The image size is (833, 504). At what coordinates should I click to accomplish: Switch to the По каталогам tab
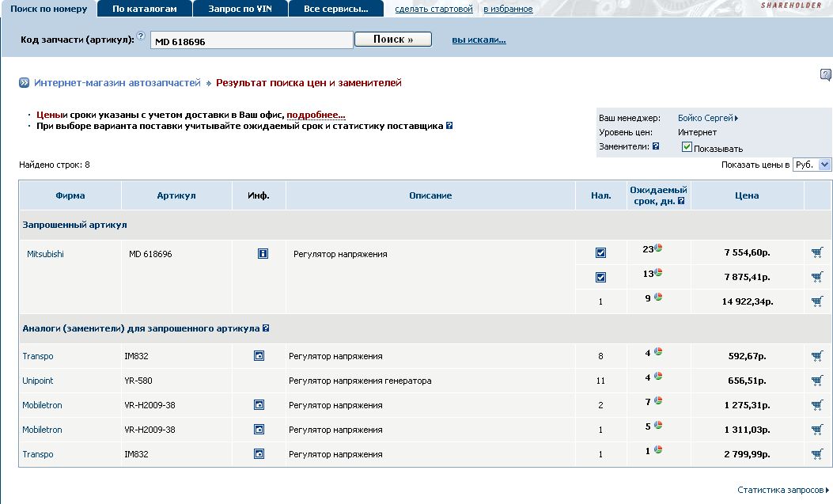[144, 9]
